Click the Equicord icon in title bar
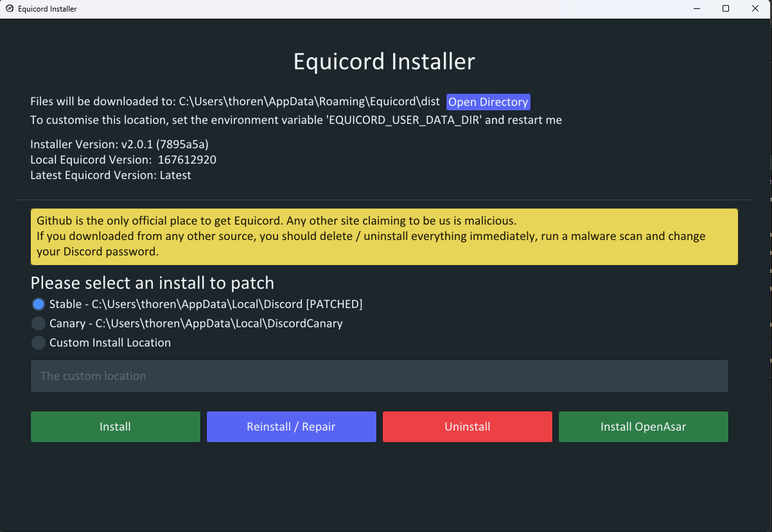Screen dimensions: 772x532 click(x=9, y=9)
